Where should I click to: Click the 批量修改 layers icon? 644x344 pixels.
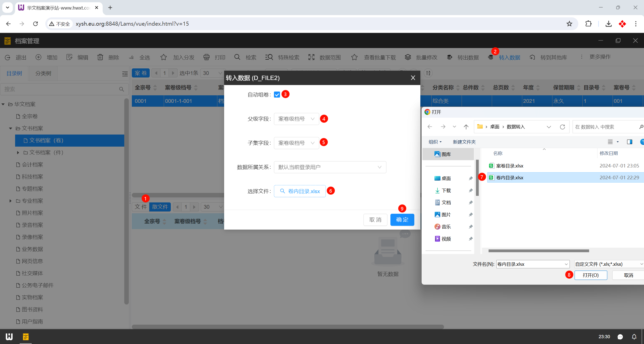pos(408,57)
